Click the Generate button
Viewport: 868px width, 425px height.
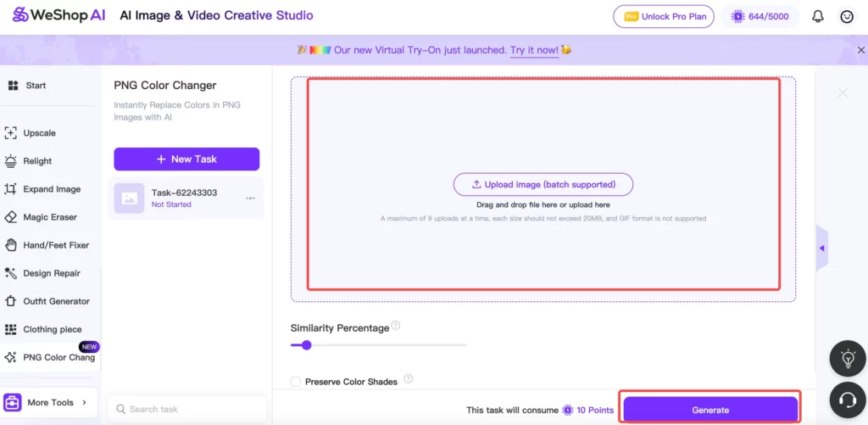click(710, 410)
